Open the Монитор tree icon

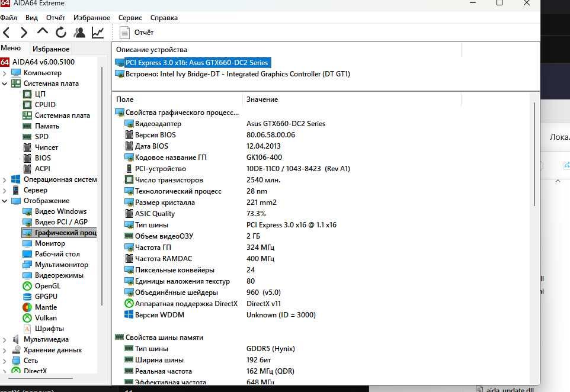pyautogui.click(x=27, y=243)
